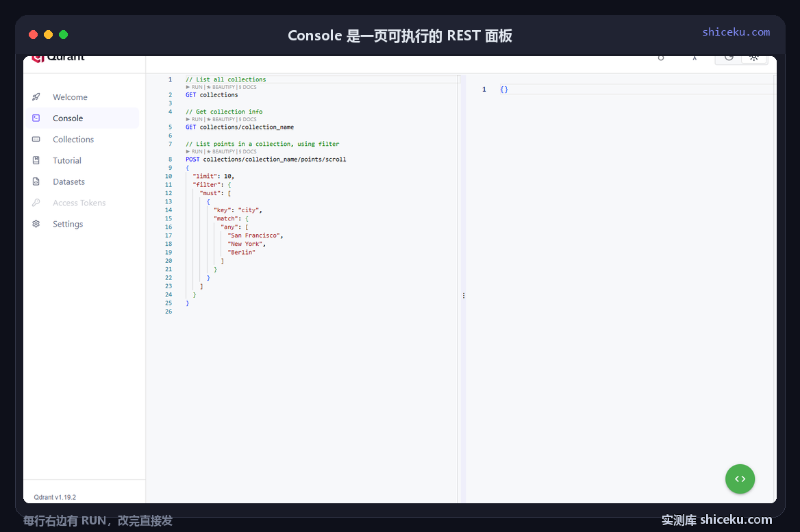Screen dimensions: 800x532
Task: Run the Get collection info request
Action: [x=195, y=119]
